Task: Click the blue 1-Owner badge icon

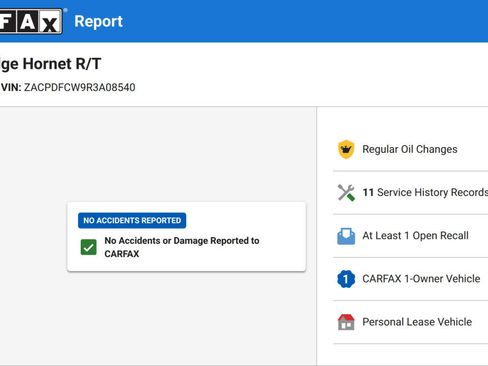Action: (346, 279)
